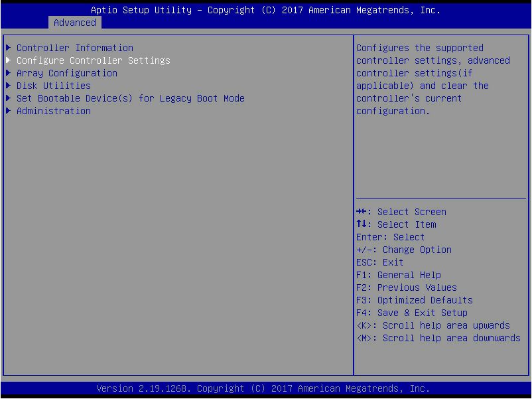
Task: Click 'Enter: Select' help line
Action: 390,237
